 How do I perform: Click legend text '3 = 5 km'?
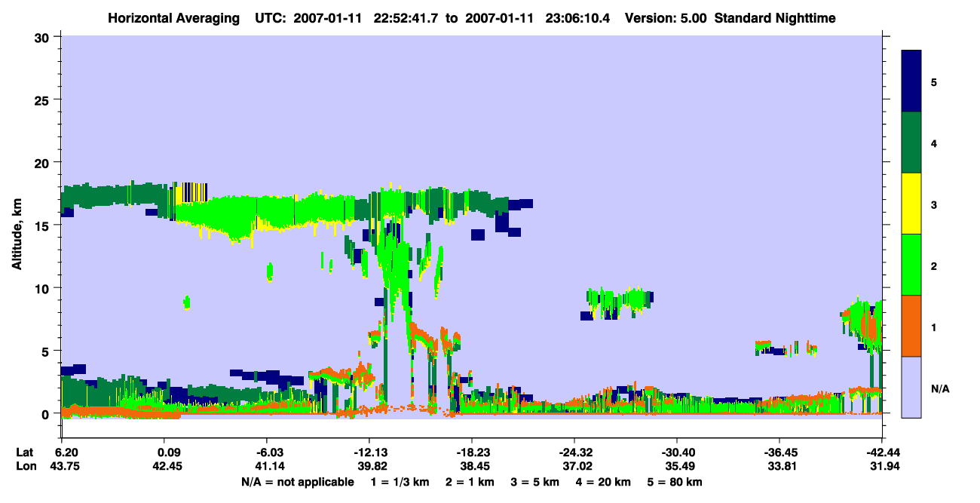click(x=536, y=482)
